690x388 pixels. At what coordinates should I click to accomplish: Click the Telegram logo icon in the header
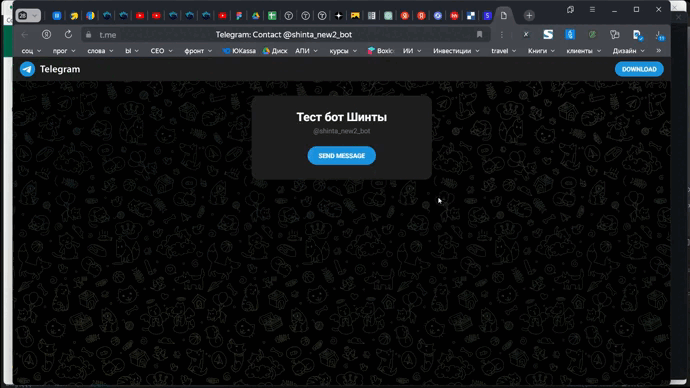coord(27,69)
